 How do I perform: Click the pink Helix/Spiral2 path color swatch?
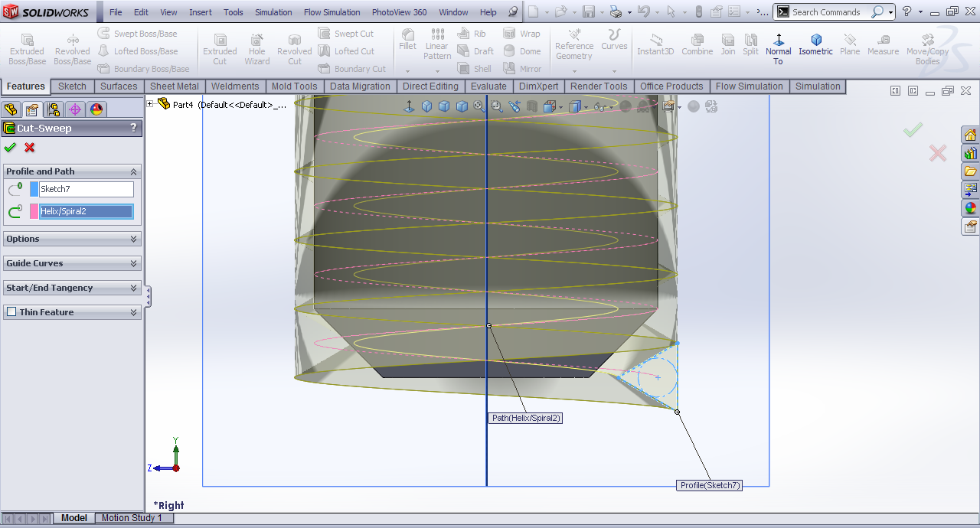click(34, 211)
